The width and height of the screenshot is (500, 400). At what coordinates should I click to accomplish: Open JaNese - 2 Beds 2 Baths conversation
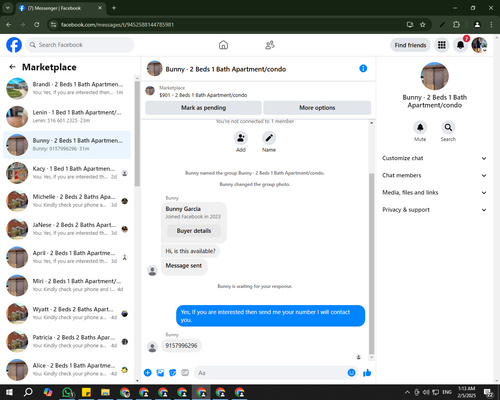[67, 229]
